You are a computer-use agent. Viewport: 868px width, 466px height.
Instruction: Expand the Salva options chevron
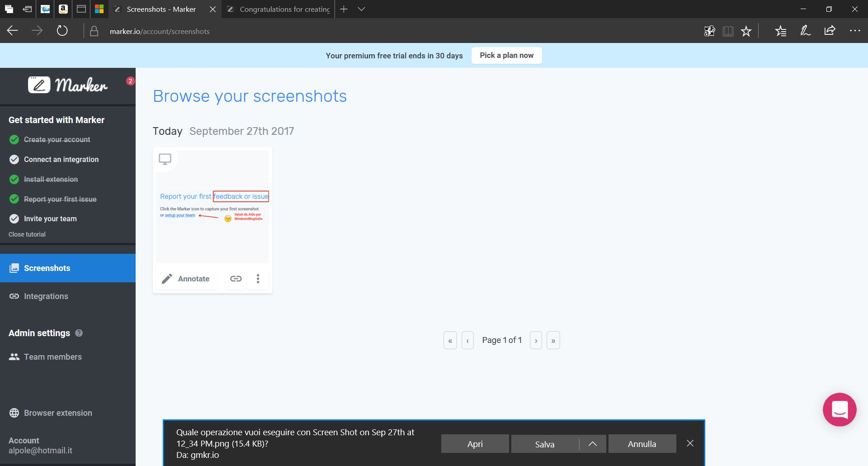pyautogui.click(x=593, y=444)
